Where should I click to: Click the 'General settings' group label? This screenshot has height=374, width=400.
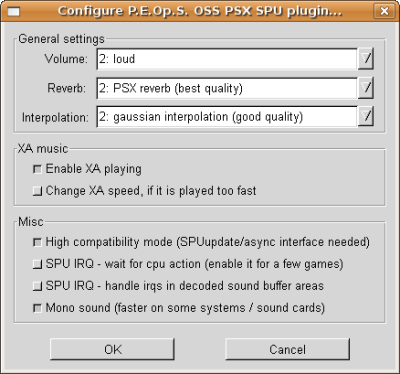coord(61,39)
